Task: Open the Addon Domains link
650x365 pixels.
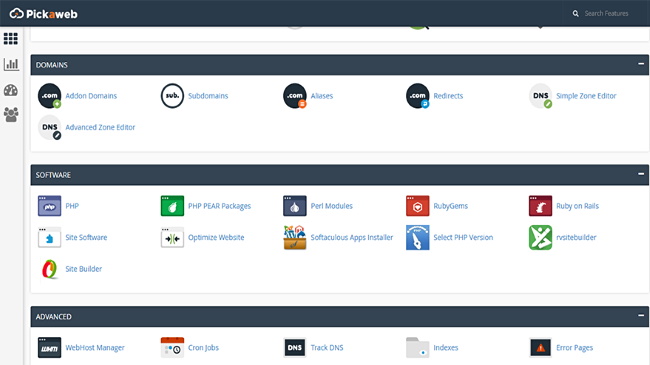Action: (91, 96)
